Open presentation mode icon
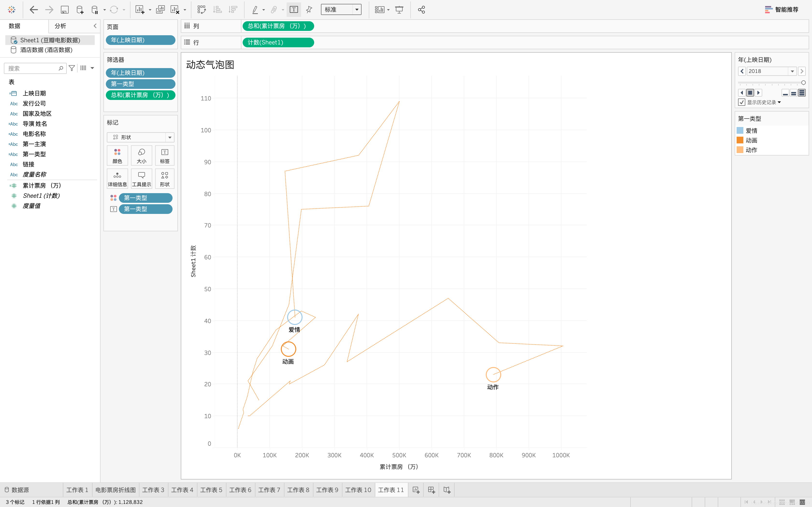The image size is (812, 507). coord(399,10)
